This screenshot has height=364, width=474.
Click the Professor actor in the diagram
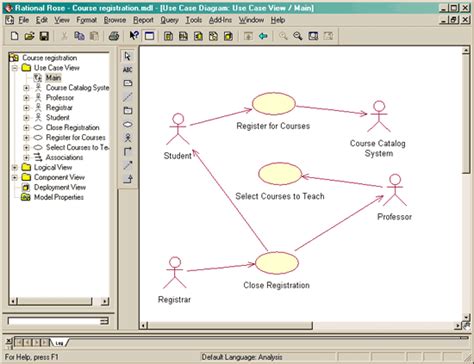click(395, 190)
